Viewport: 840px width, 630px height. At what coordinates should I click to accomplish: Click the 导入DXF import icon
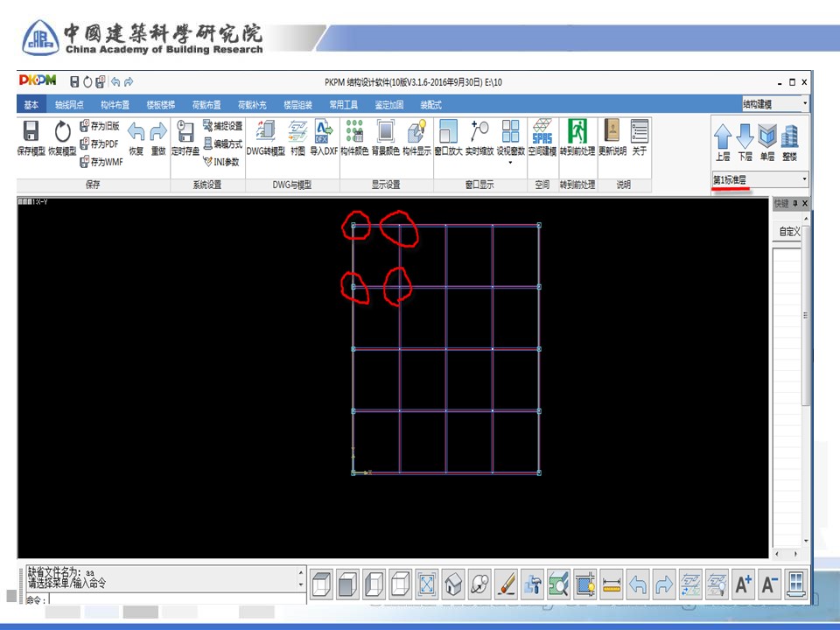[324, 132]
